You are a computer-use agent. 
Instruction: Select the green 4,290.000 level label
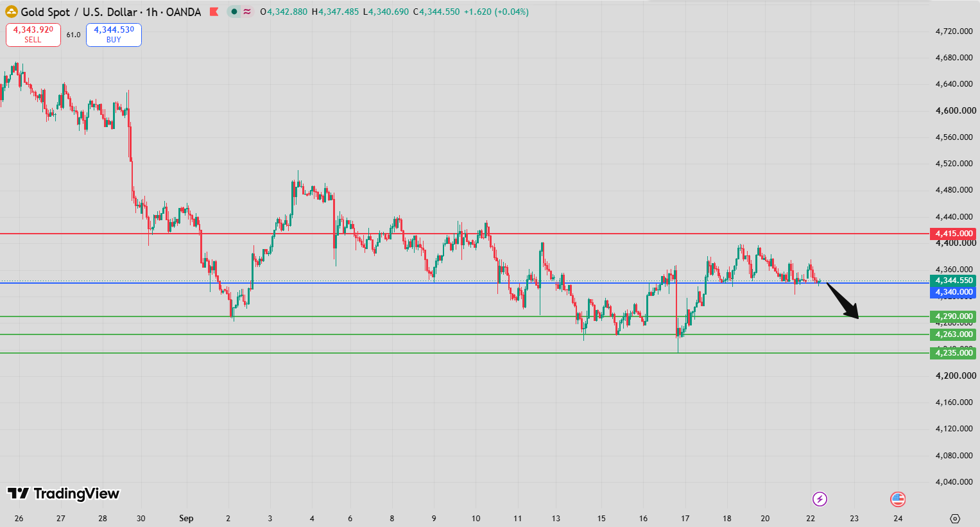tap(954, 316)
